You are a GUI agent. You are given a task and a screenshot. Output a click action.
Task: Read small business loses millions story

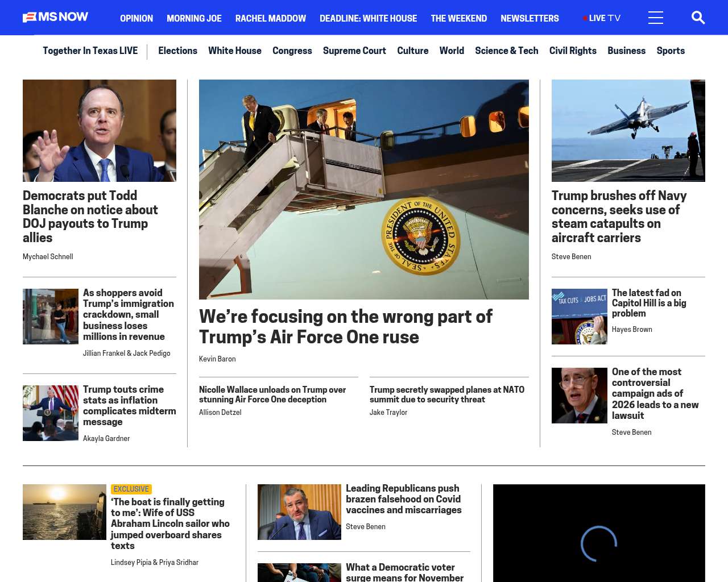129,314
